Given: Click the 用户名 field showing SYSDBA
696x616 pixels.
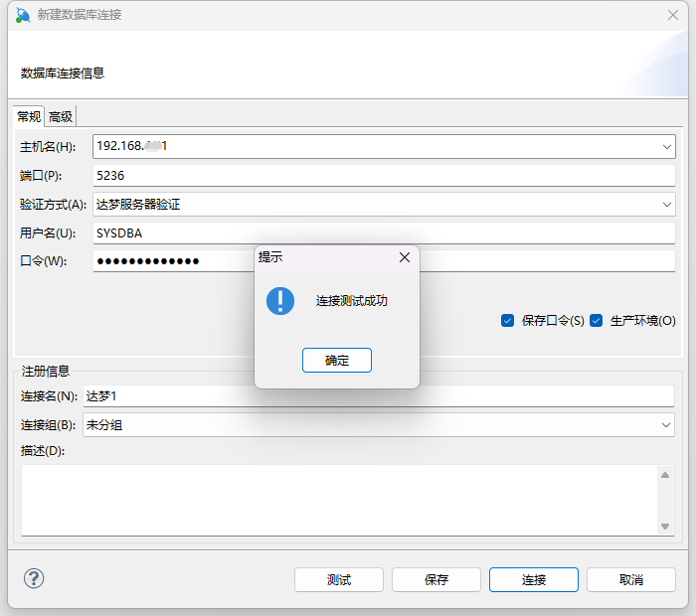Looking at the screenshot, I should coord(384,233).
